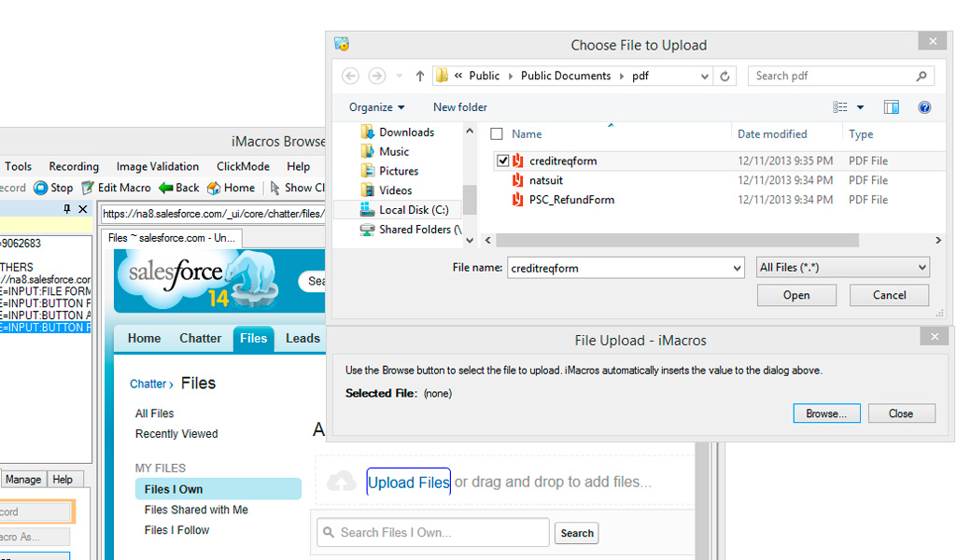Select the natsuit PDF icon
Viewport: 971px width, 560px height.
517,180
